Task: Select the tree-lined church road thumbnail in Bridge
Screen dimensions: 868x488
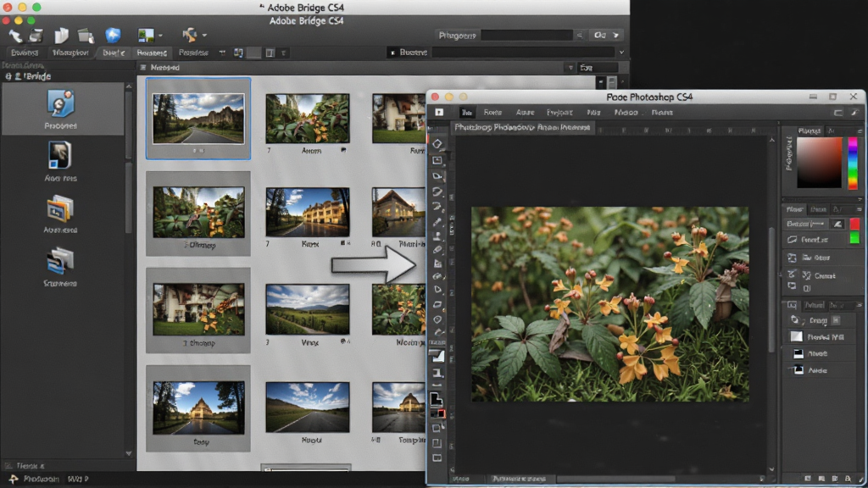Action: click(x=198, y=408)
